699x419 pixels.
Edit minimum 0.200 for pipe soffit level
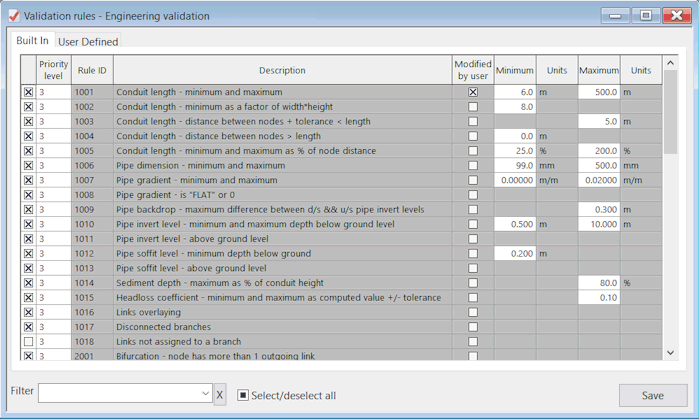(514, 254)
